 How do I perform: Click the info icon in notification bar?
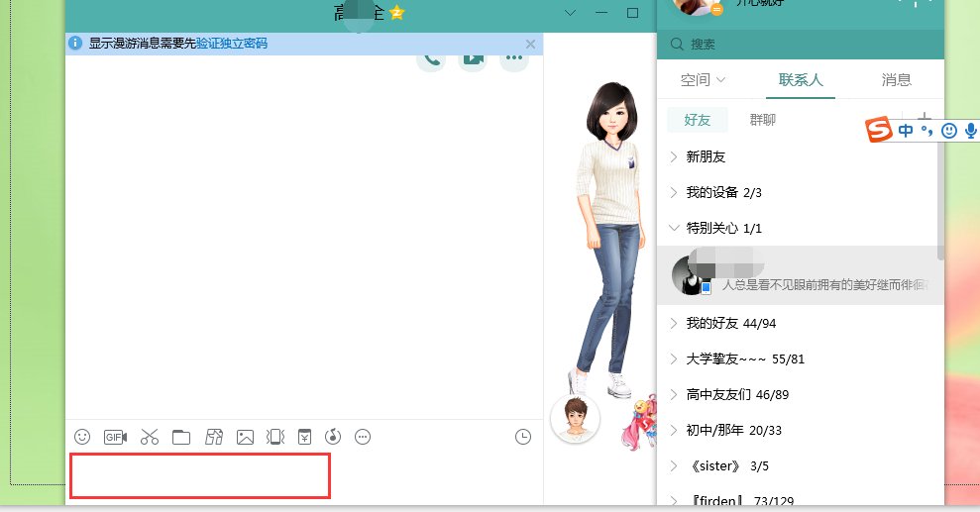pos(75,44)
